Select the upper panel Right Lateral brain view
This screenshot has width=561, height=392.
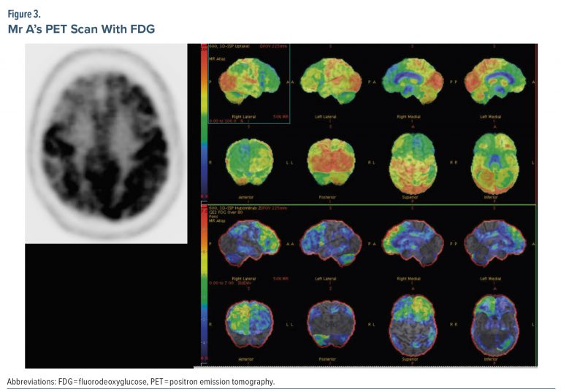point(250,82)
